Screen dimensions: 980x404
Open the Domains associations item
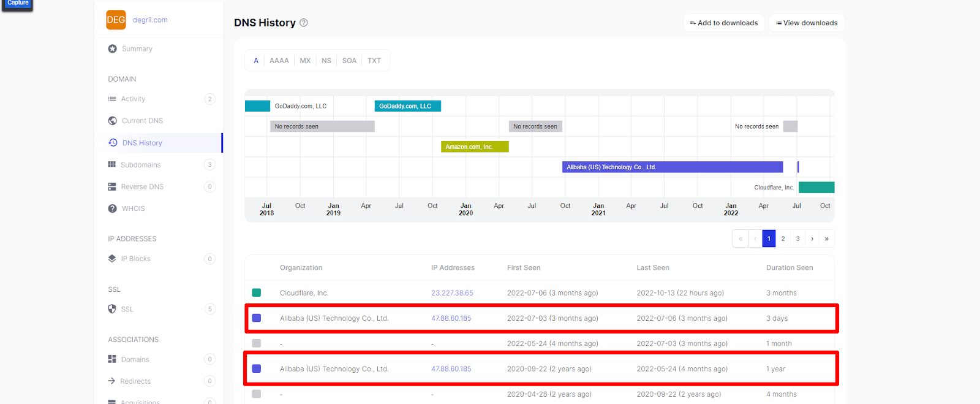tap(135, 359)
